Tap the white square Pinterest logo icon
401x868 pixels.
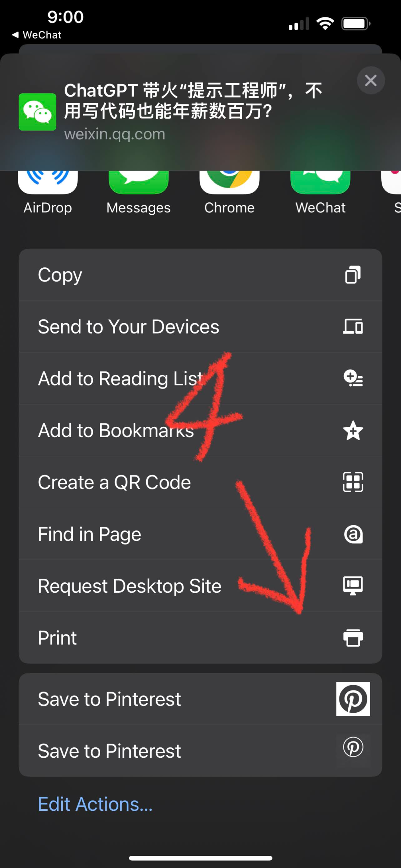[x=353, y=699]
